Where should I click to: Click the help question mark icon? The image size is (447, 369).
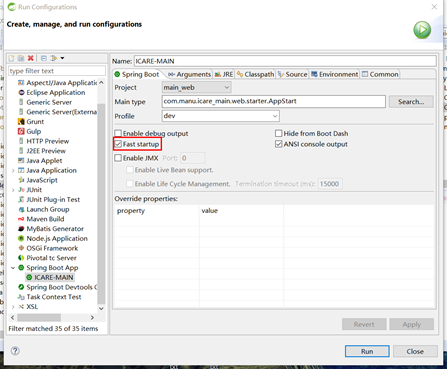(x=15, y=351)
